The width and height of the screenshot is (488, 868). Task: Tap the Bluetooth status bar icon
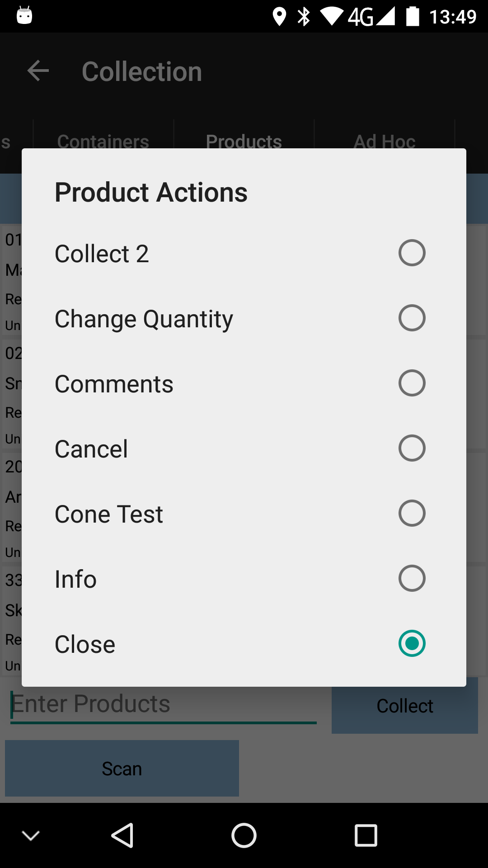click(304, 17)
